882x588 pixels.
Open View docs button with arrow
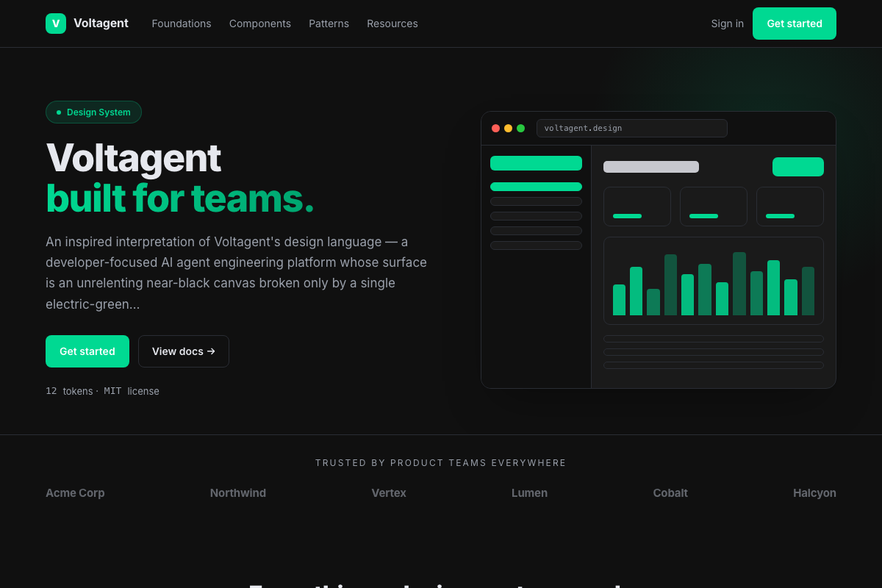pos(184,351)
